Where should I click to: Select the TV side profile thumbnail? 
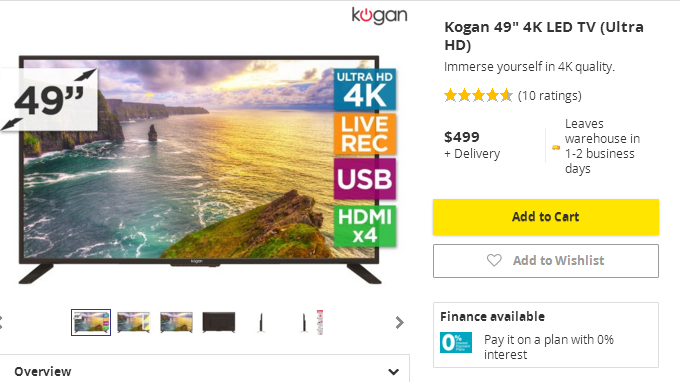(261, 323)
